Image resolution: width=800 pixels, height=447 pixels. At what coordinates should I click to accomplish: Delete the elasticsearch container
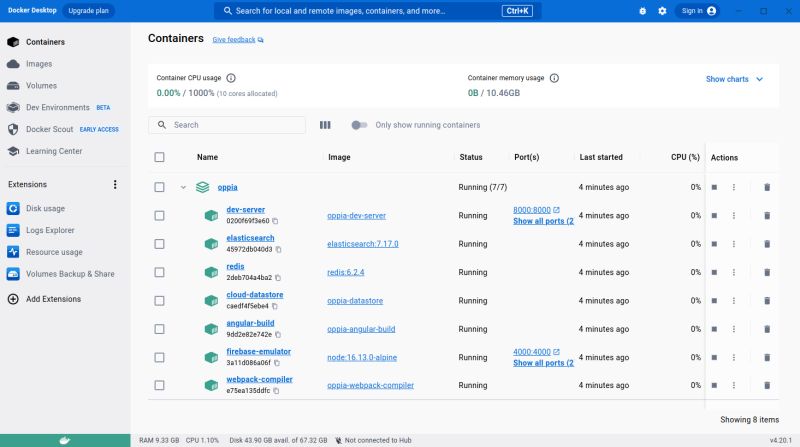767,244
